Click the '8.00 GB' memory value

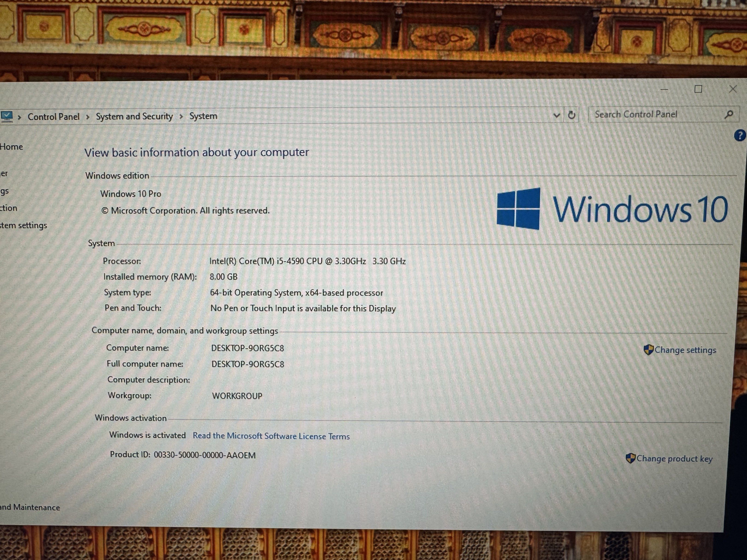click(224, 277)
